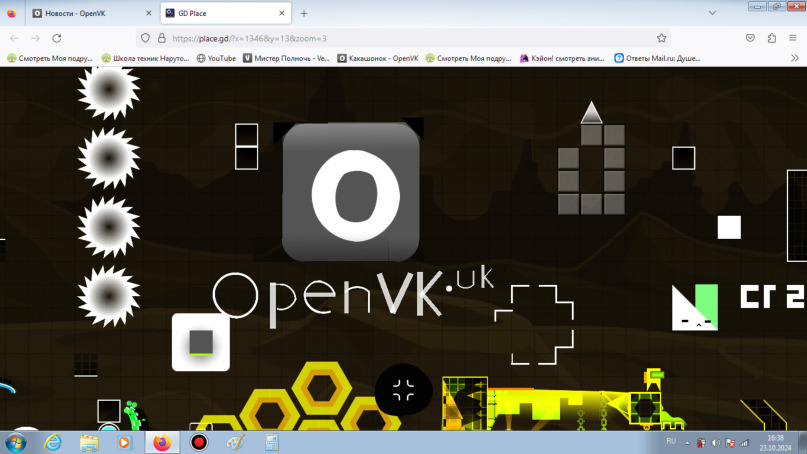Image resolution: width=807 pixels, height=454 pixels.
Task: Go forward one page
Action: click(35, 38)
